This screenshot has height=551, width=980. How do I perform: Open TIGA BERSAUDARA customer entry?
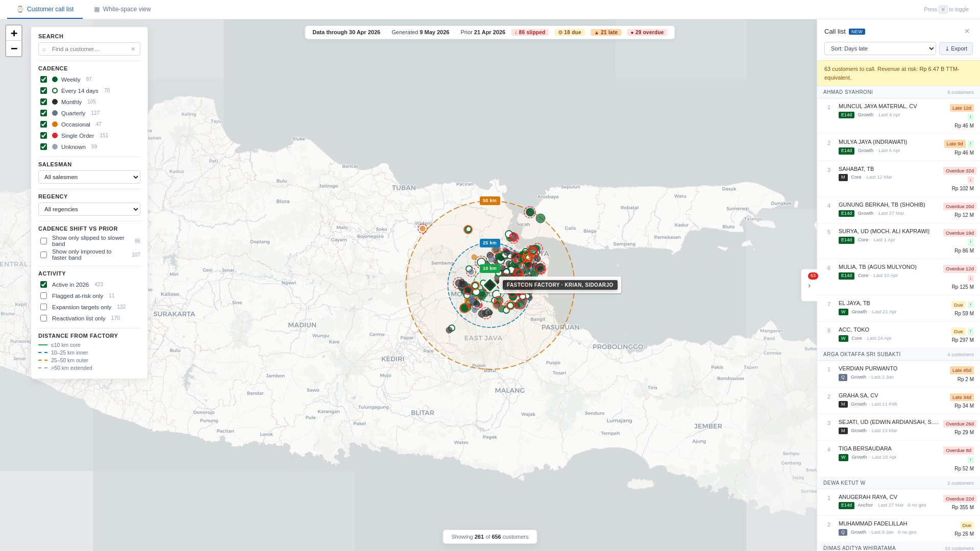898,459
